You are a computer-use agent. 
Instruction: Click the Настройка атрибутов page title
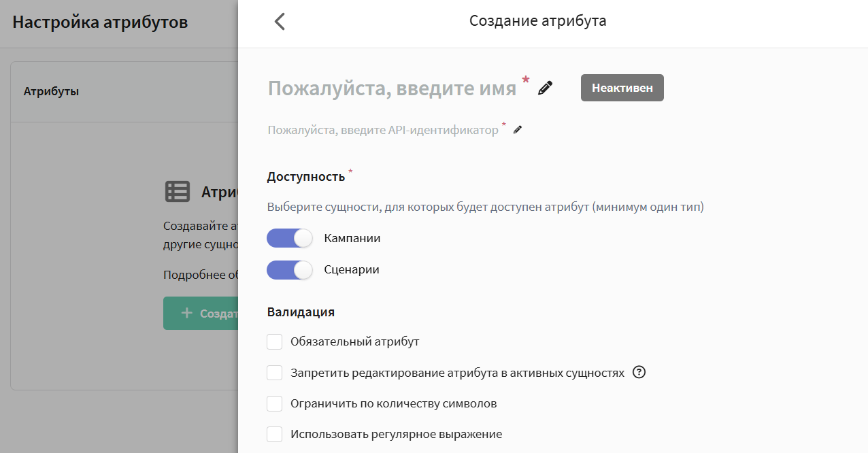(100, 22)
